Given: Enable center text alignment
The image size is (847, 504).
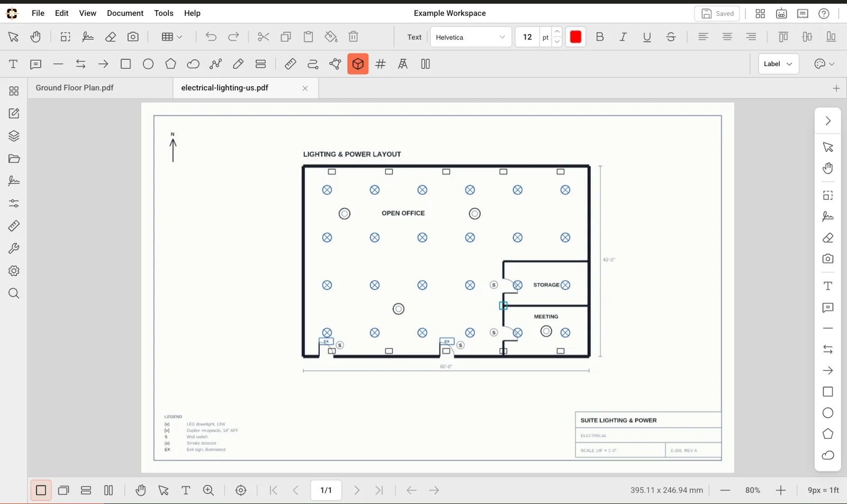Looking at the screenshot, I should (x=727, y=37).
